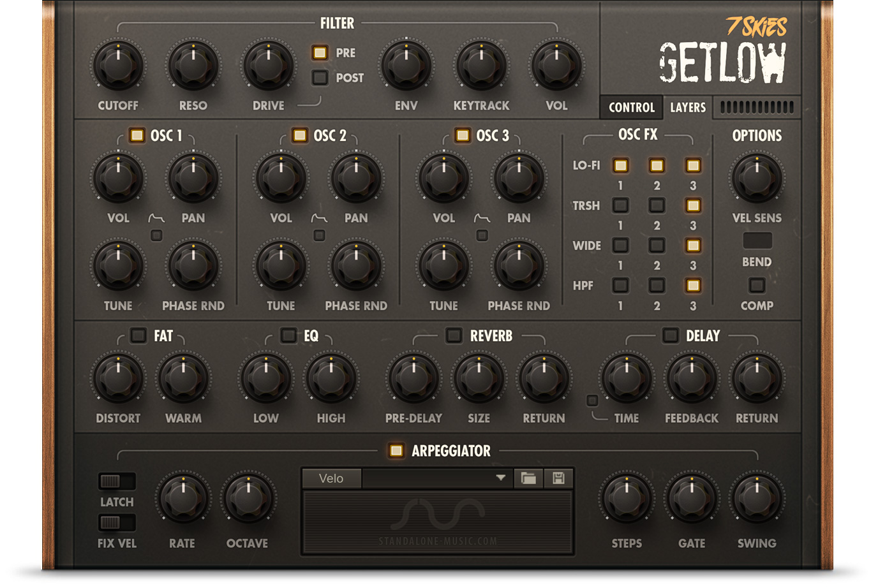Toggle the OSC 1 envelope shape checkbox

(x=156, y=236)
